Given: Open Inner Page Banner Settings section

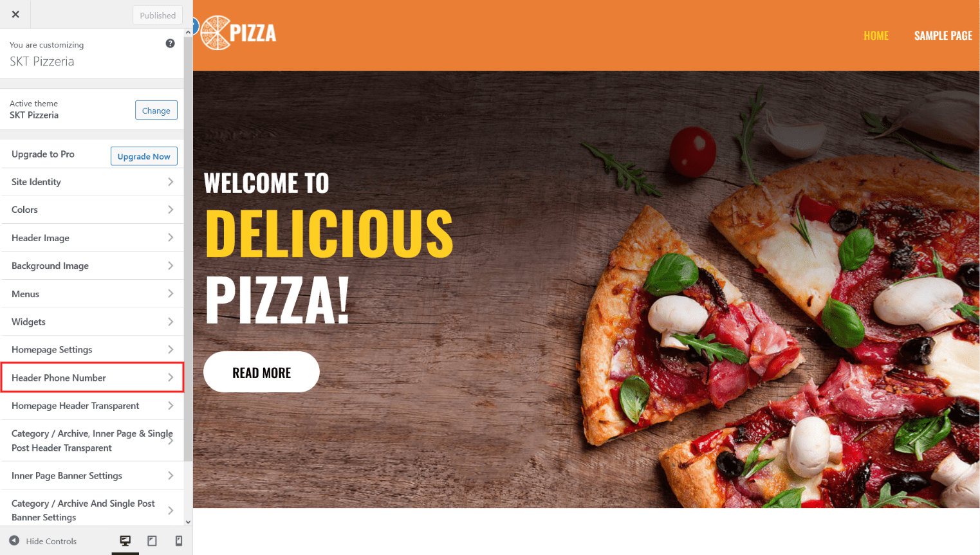Looking at the screenshot, I should [93, 476].
